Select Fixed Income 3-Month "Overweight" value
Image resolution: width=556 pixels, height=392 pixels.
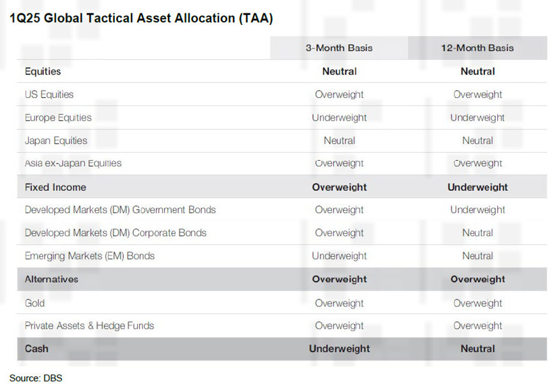[340, 187]
